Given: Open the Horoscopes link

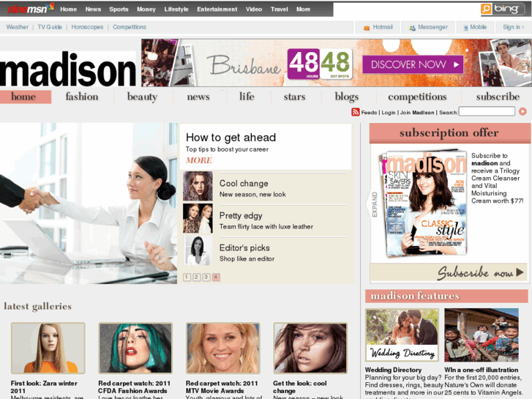Looking at the screenshot, I should (87, 27).
